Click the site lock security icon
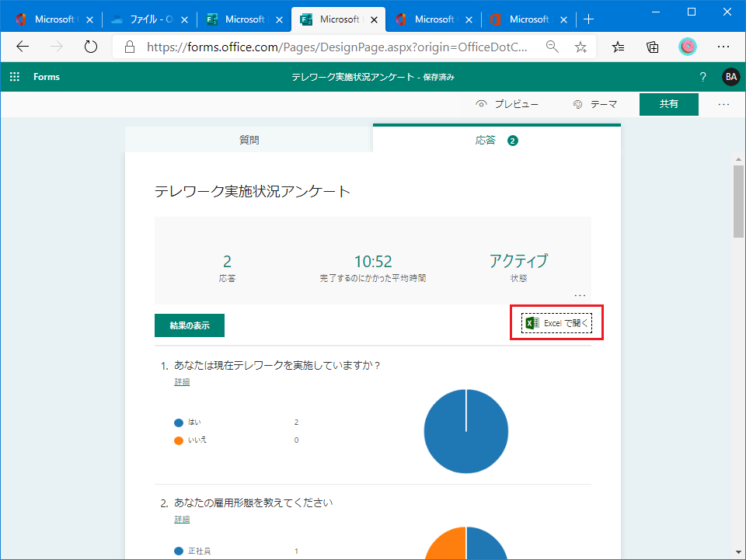 point(130,47)
